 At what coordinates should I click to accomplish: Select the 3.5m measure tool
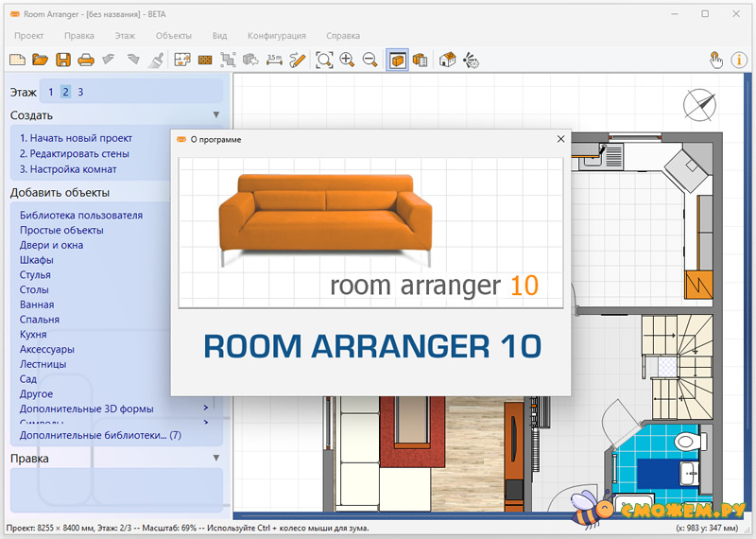(x=274, y=60)
